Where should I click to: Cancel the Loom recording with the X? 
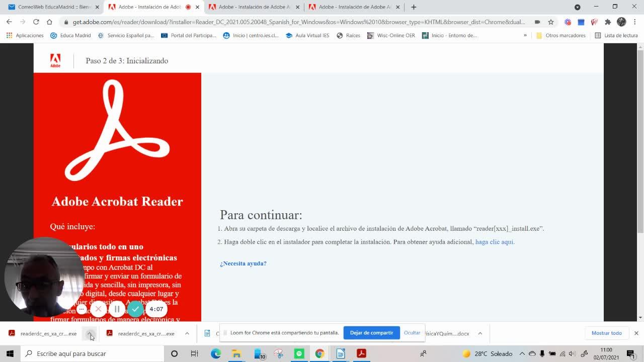tap(99, 309)
